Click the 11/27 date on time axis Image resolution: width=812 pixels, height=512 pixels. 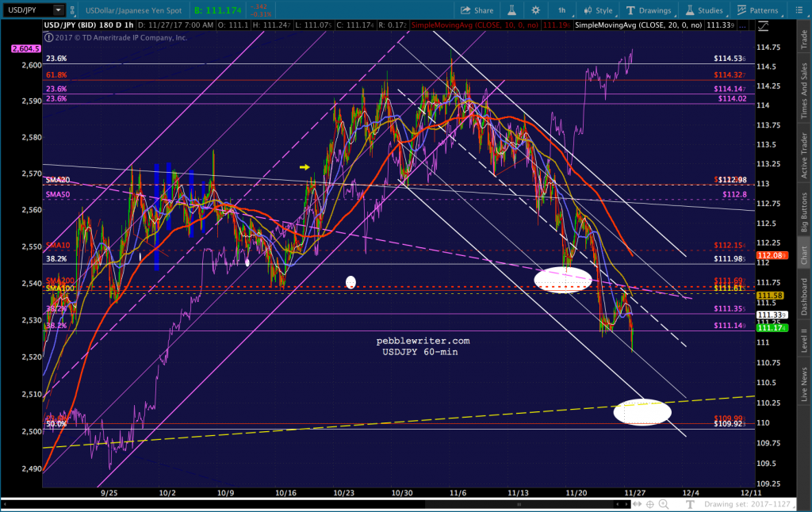tap(635, 492)
